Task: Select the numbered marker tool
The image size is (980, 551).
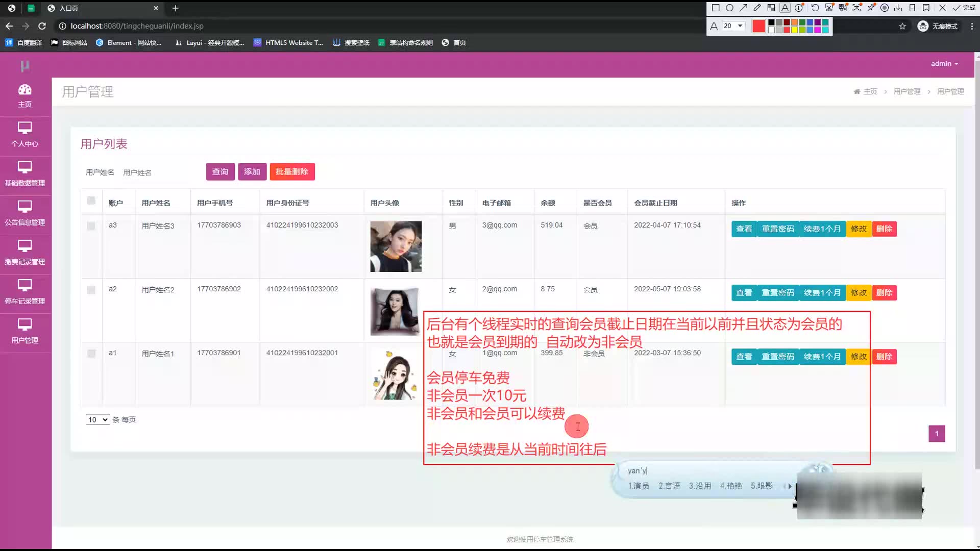Action: pos(799,8)
